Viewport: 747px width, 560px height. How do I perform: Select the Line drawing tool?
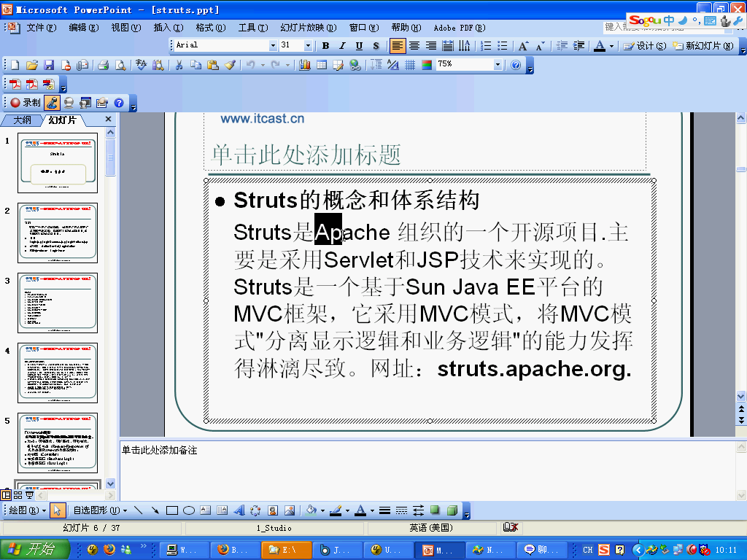pos(138,510)
